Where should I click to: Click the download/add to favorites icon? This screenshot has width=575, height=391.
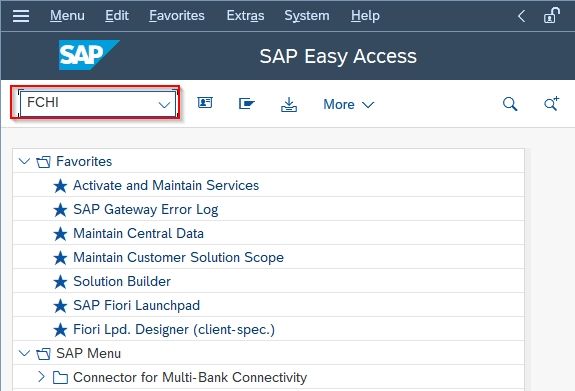click(x=289, y=104)
